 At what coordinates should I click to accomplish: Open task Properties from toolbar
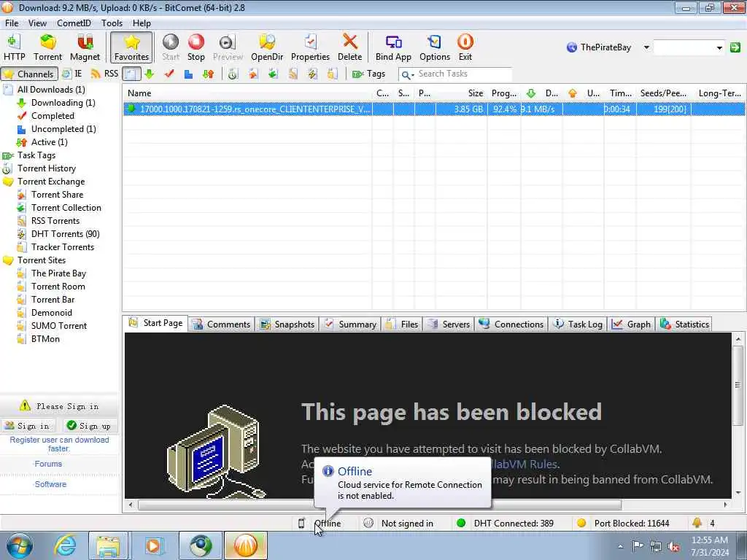click(310, 47)
